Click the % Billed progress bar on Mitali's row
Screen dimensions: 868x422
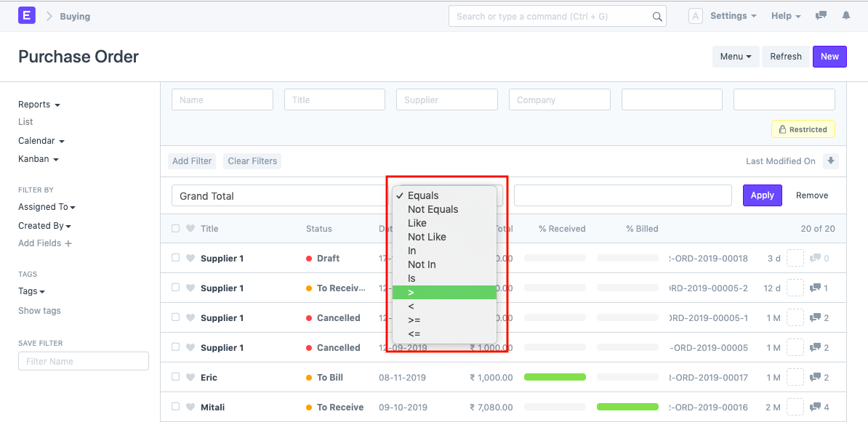tap(627, 407)
